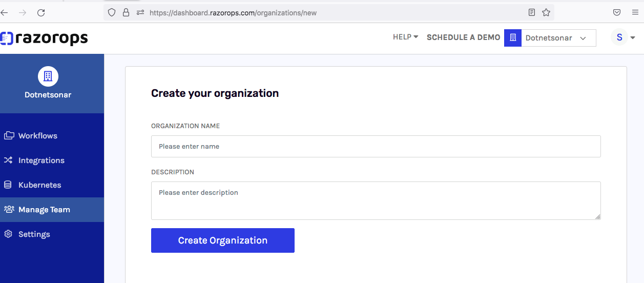Image resolution: width=644 pixels, height=283 pixels.
Task: Toggle reader view icon in address bar
Action: (x=532, y=12)
